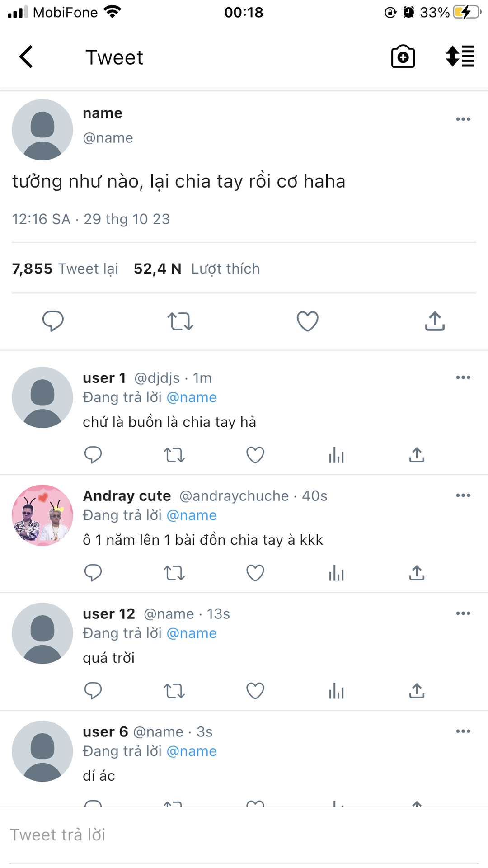This screenshot has width=488, height=868.
Task: Reply to the main tweet
Action: [x=53, y=321]
